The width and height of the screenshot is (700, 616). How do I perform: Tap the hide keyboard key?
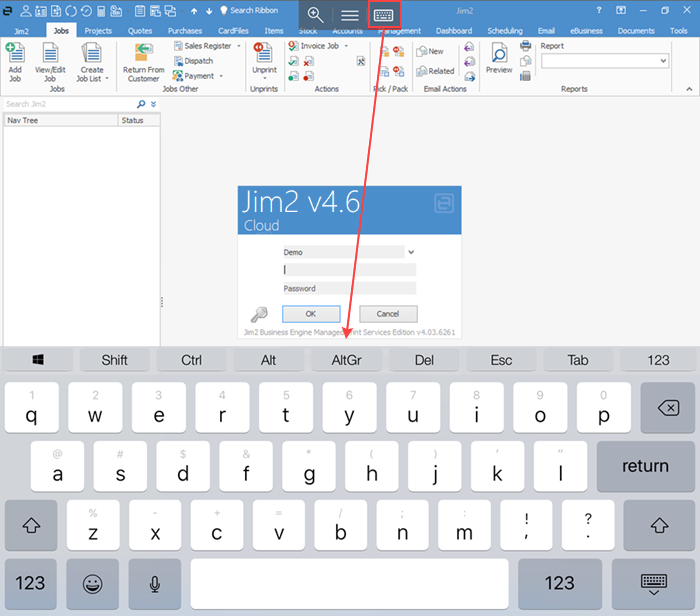click(653, 584)
